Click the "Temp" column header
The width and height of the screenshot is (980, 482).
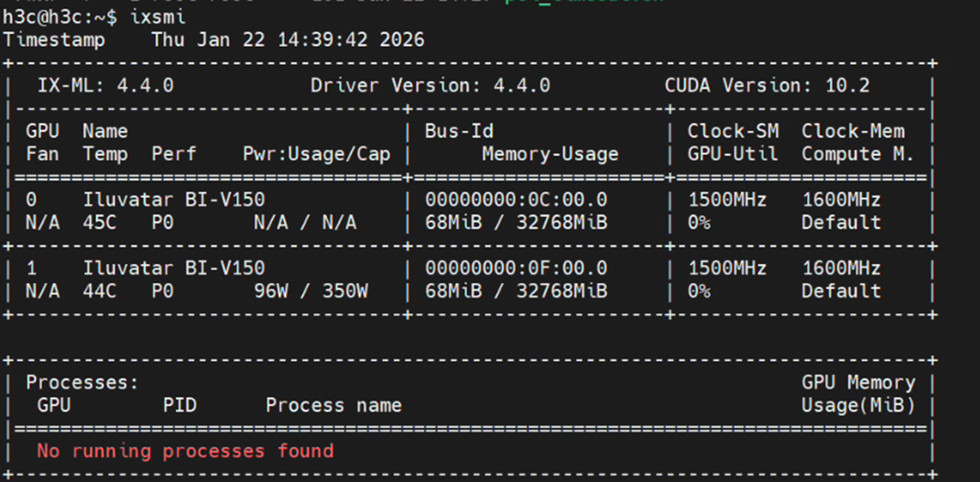pos(105,155)
